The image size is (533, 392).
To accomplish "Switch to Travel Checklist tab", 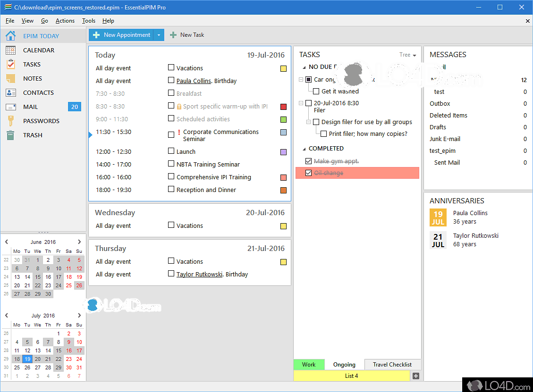I will tap(392, 365).
